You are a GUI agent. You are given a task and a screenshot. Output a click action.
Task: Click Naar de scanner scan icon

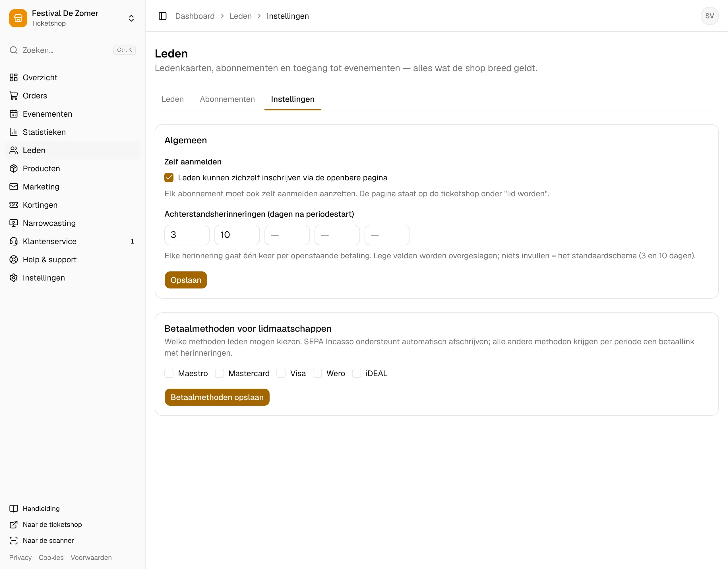tap(14, 541)
